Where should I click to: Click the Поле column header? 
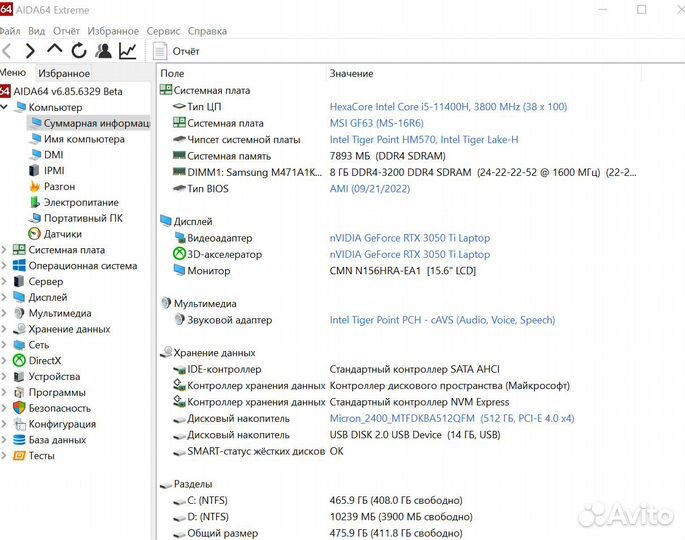[x=172, y=73]
